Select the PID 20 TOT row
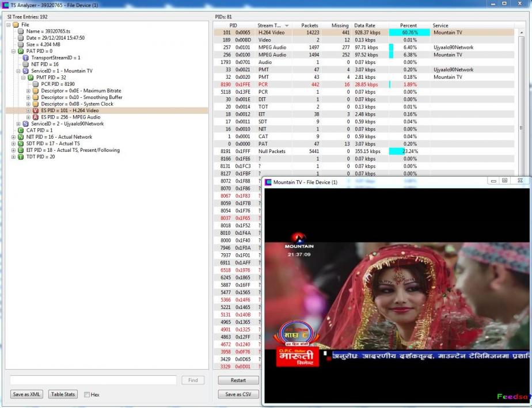Image resolution: width=532 pixels, height=408 pixels. coord(364,107)
